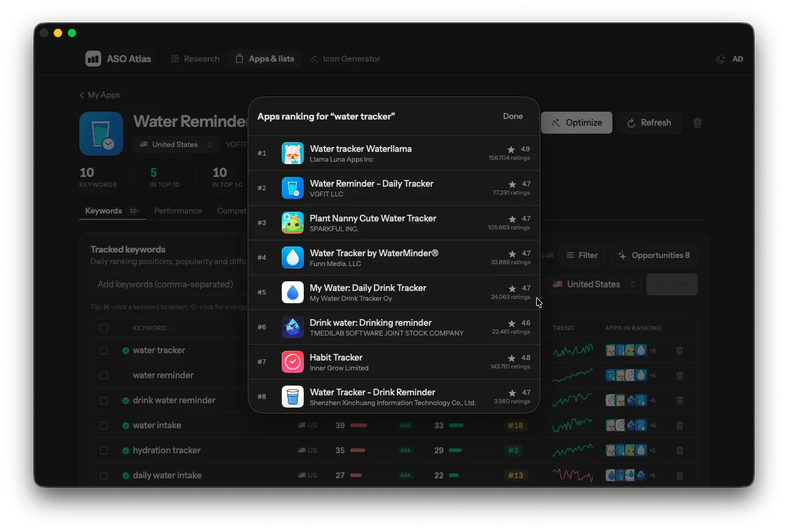Check the water intake keyword checkbox

pos(104,426)
